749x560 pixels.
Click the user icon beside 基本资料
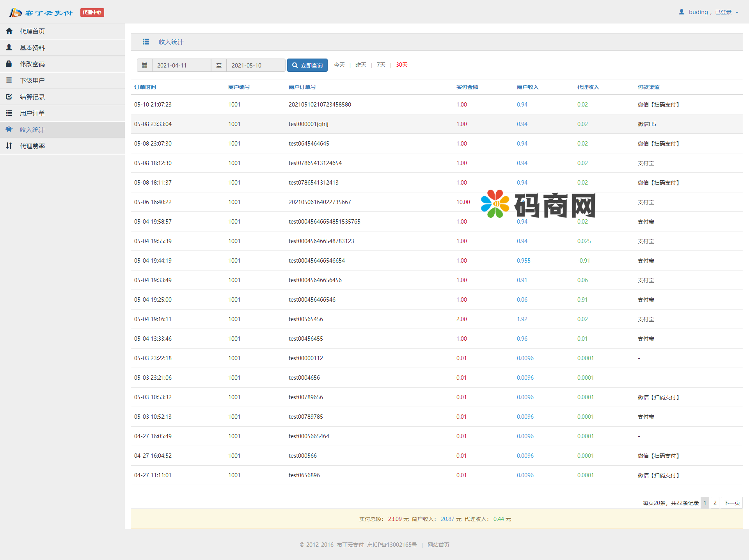(x=9, y=48)
